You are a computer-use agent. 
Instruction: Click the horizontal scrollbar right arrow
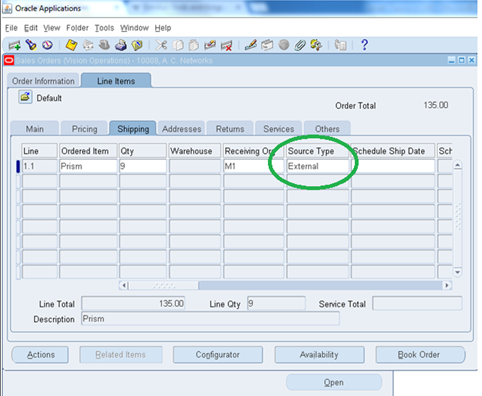(447, 285)
